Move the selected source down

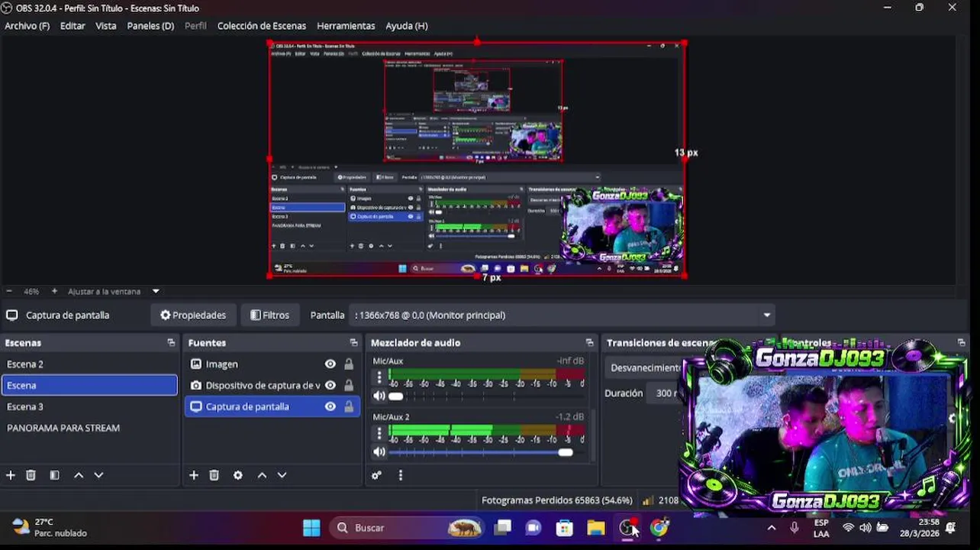[x=282, y=475]
